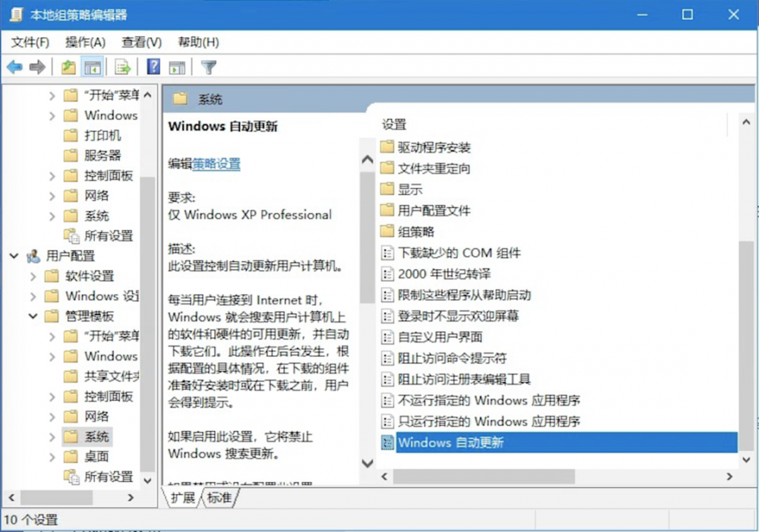The height and width of the screenshot is (532, 759).
Task: Collapse the 管理模板 tree node
Action: pyautogui.click(x=33, y=316)
